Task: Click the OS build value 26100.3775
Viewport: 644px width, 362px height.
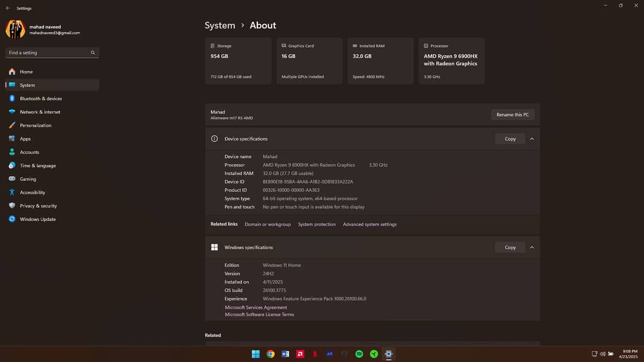Action: tap(274, 290)
